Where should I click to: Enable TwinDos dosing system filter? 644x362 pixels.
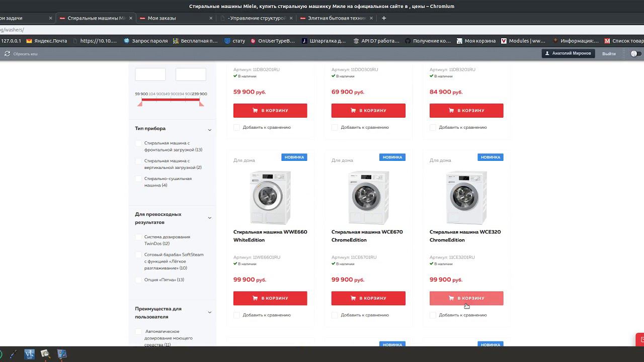point(138,237)
